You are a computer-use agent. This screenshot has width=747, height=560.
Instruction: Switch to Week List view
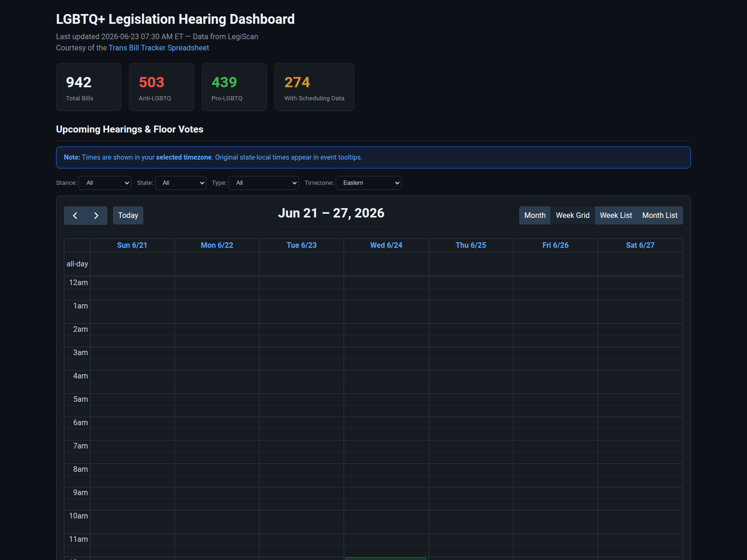coord(616,216)
